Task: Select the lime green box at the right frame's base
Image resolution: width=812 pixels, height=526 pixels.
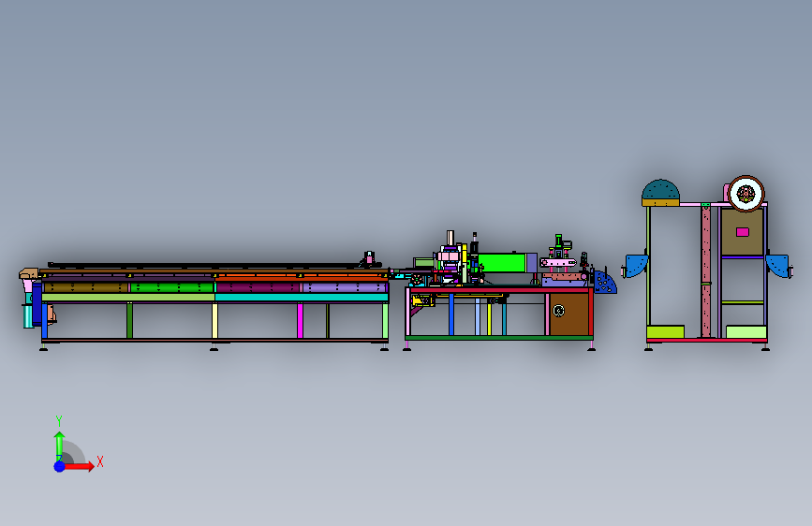Action: click(x=665, y=332)
